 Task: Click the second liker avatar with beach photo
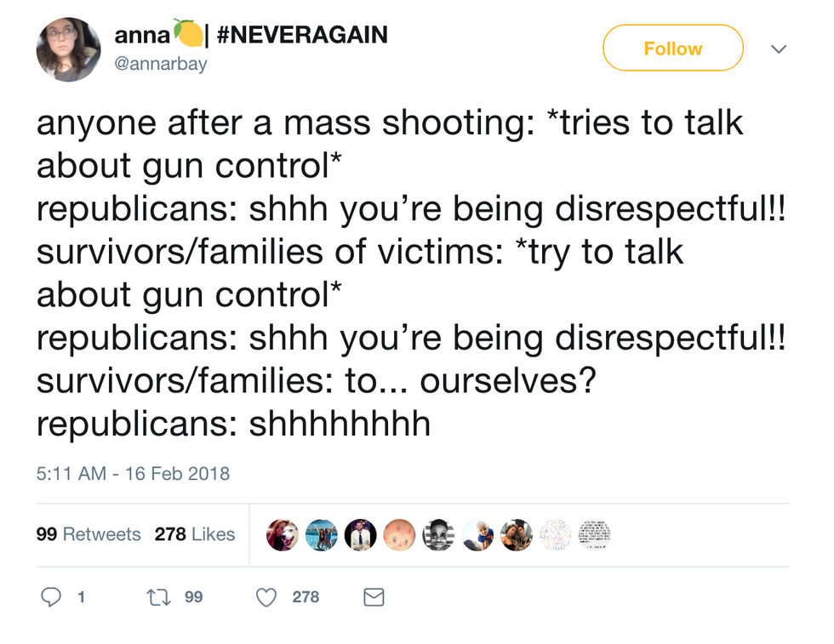click(x=322, y=535)
